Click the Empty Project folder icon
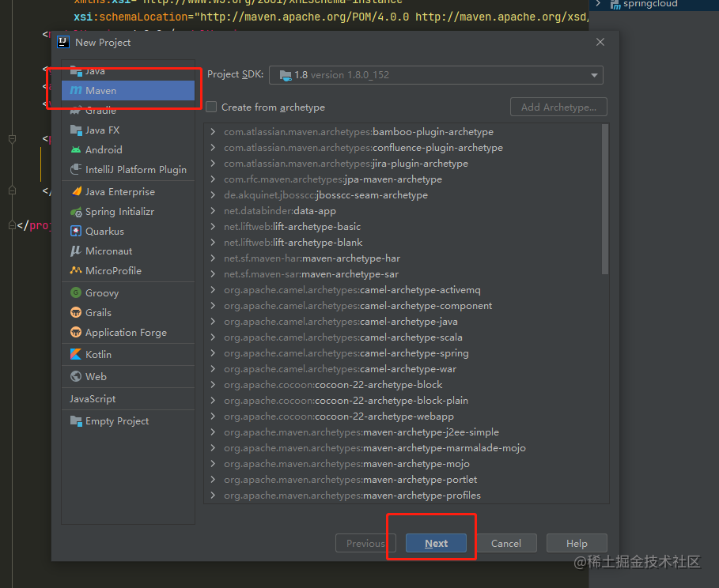Viewport: 719px width, 588px height. click(x=76, y=420)
